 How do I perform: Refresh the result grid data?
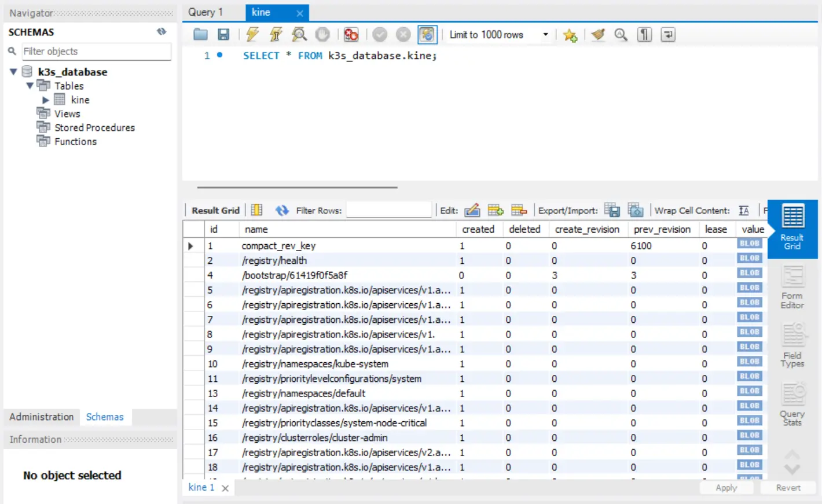(x=282, y=210)
